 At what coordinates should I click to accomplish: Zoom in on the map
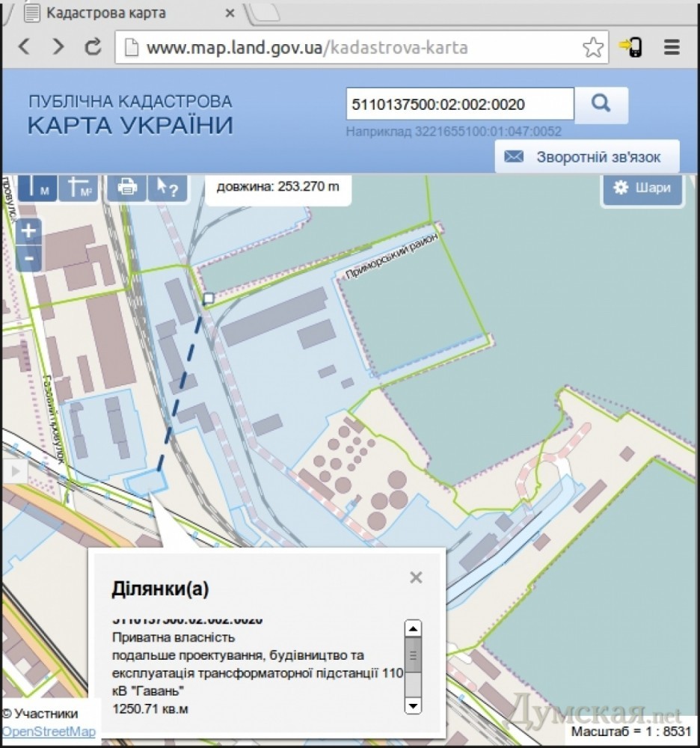pos(28,231)
